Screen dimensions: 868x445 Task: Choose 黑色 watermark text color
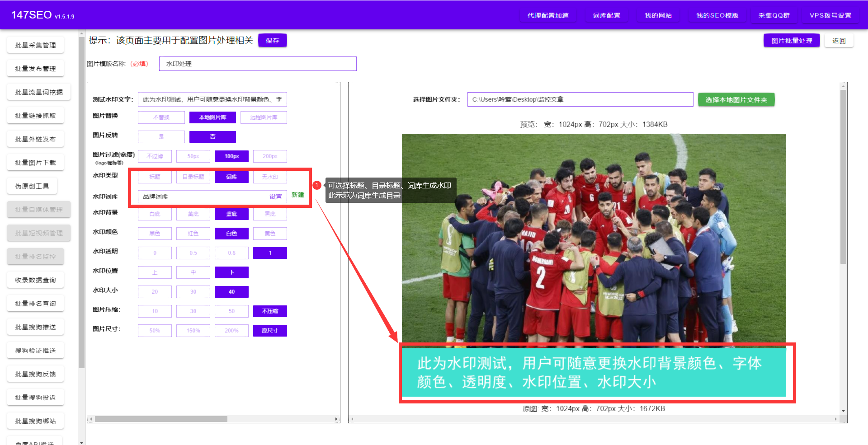click(x=155, y=234)
